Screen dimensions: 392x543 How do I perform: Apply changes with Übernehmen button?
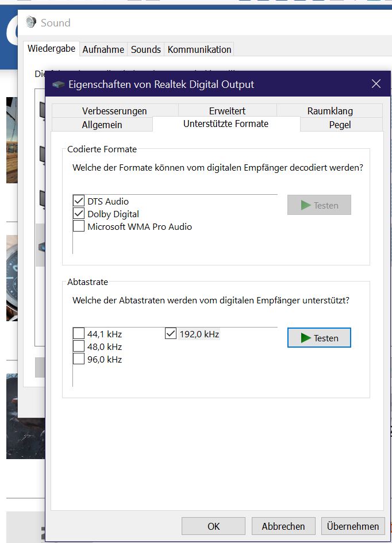[353, 526]
